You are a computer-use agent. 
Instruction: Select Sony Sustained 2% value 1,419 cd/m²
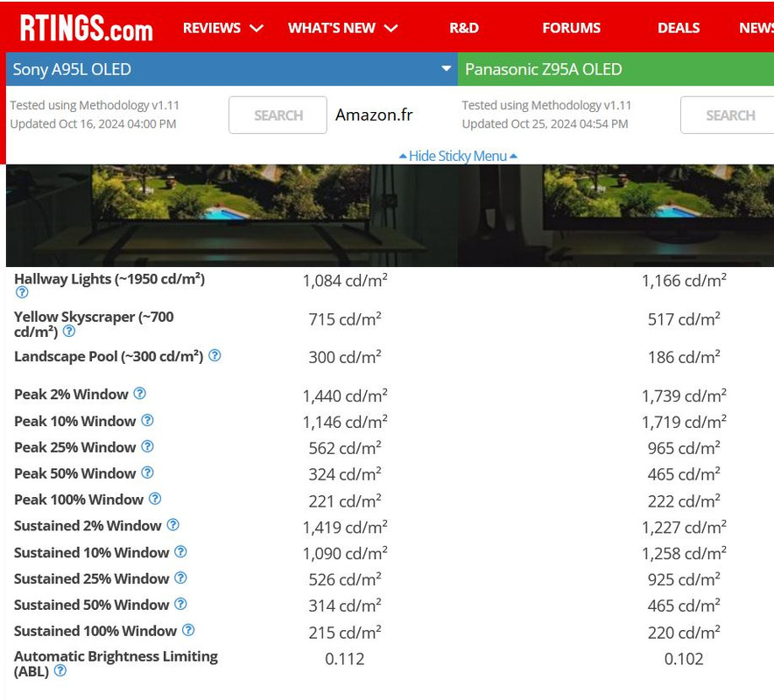pos(345,528)
